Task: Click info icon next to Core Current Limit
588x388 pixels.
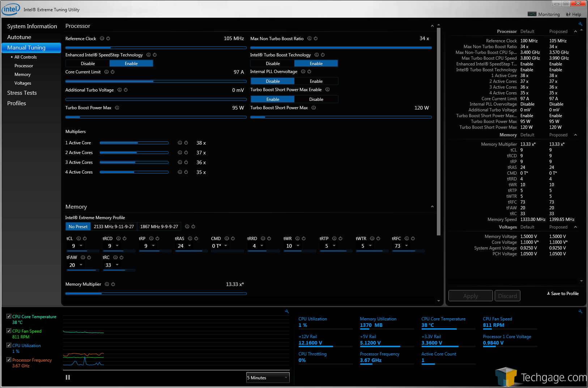Action: coord(107,72)
